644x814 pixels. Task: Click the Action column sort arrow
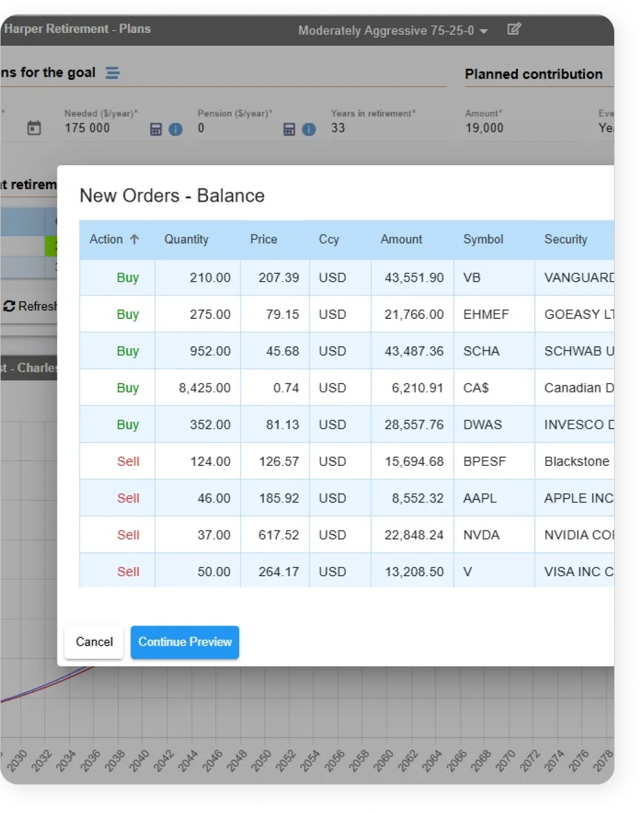point(135,239)
